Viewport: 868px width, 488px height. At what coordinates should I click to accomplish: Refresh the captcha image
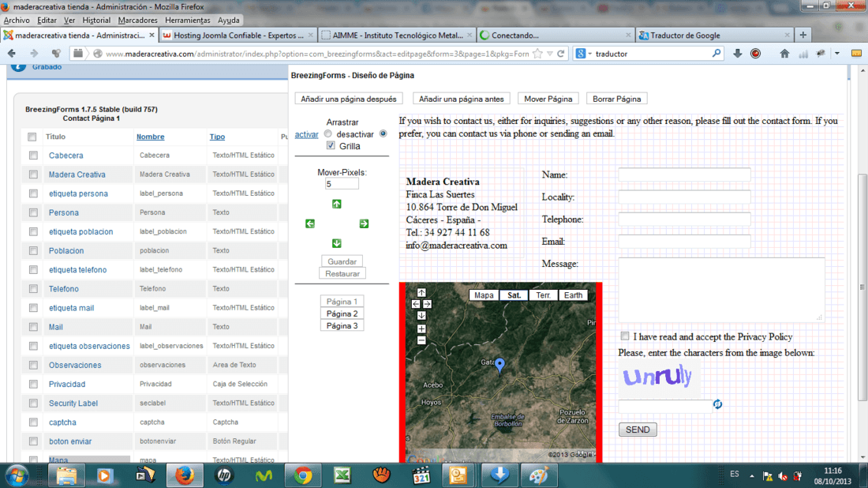pyautogui.click(x=717, y=404)
